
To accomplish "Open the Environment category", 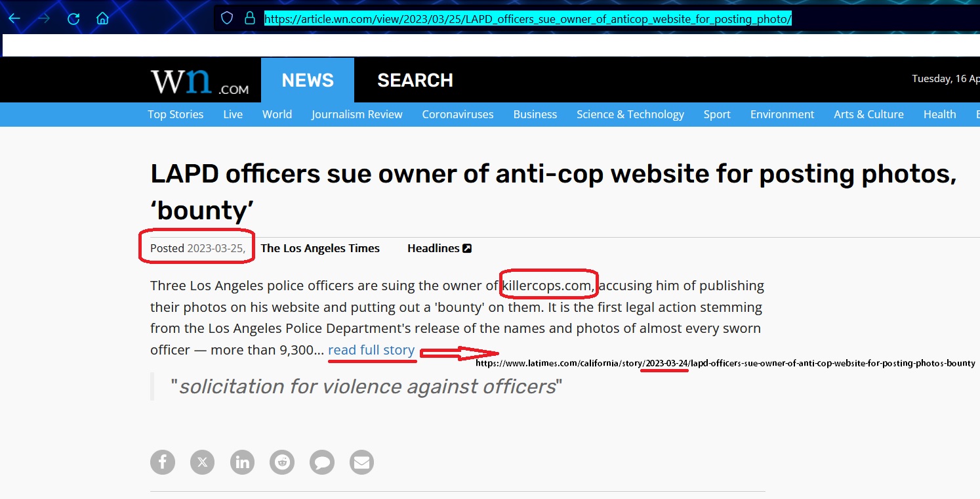I will pos(782,114).
